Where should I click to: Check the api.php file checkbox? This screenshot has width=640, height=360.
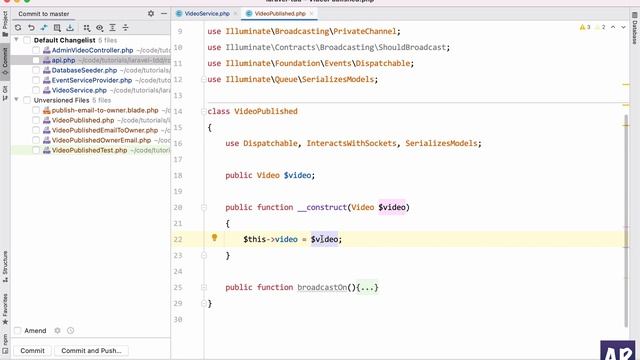pos(36,60)
